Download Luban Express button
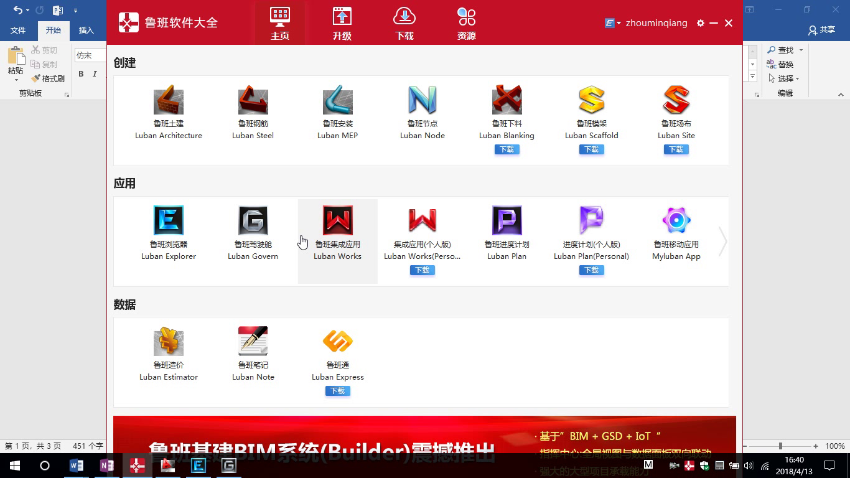The image size is (850, 478). [338, 391]
